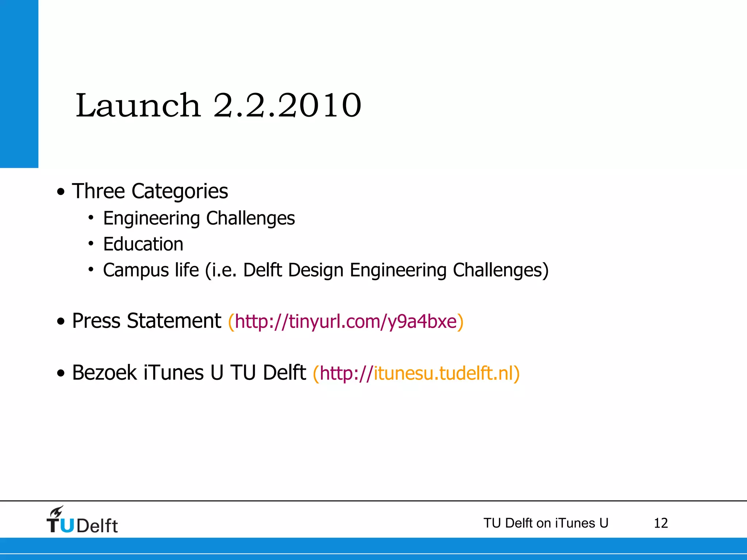Select the 'Three Categories' bullet text
Screen dimensions: 747x560
[150, 191]
